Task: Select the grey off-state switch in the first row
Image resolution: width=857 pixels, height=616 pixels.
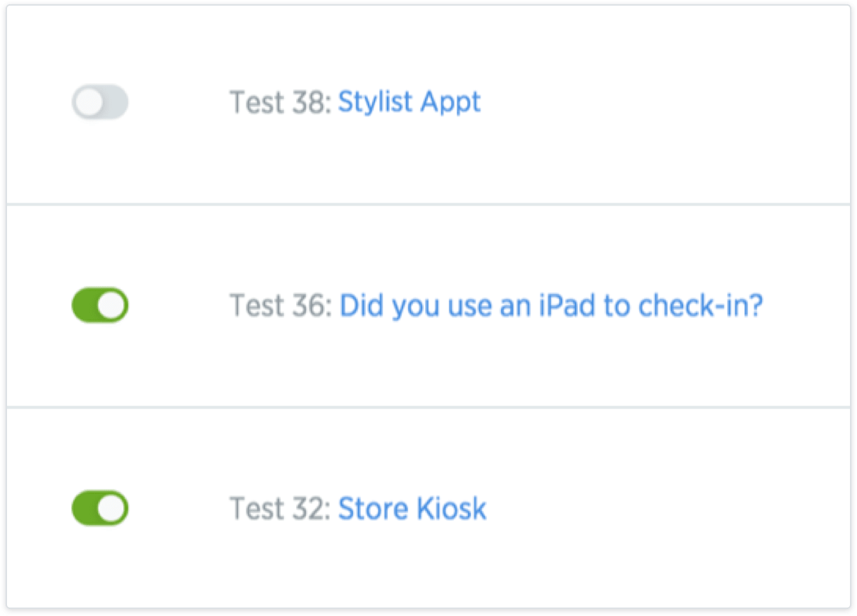Action: point(100,102)
